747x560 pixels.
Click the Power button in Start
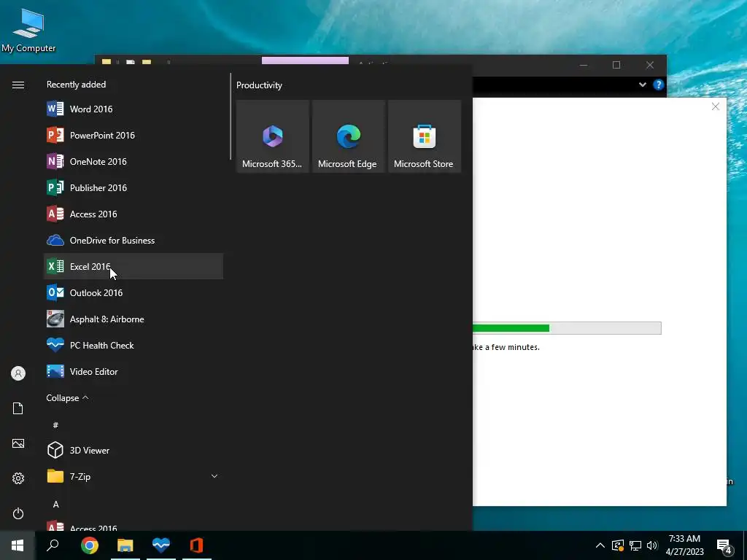click(18, 513)
